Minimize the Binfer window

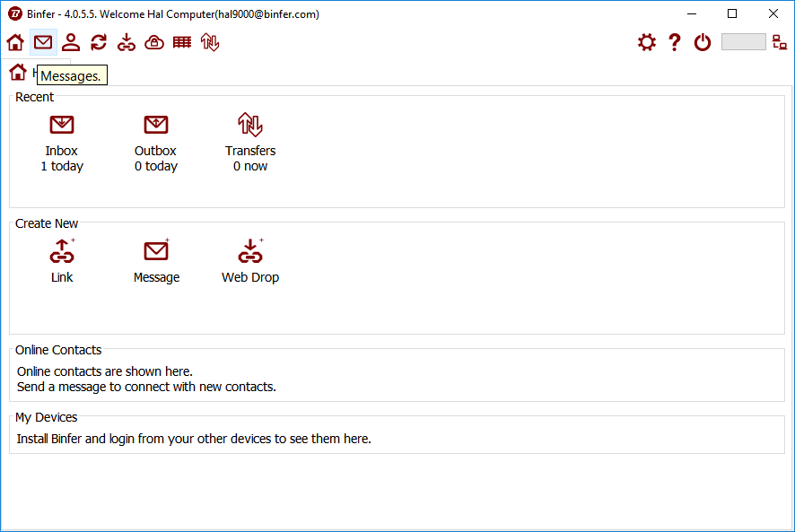tap(692, 13)
